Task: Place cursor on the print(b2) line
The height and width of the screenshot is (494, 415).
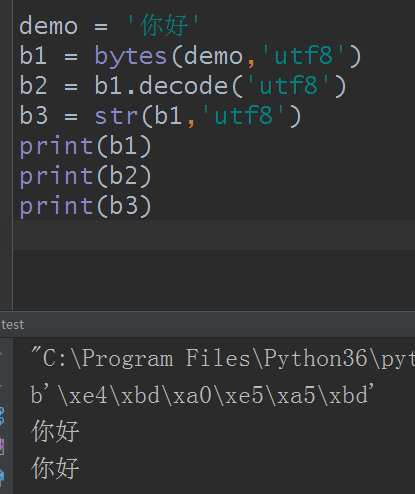Action: (86, 176)
